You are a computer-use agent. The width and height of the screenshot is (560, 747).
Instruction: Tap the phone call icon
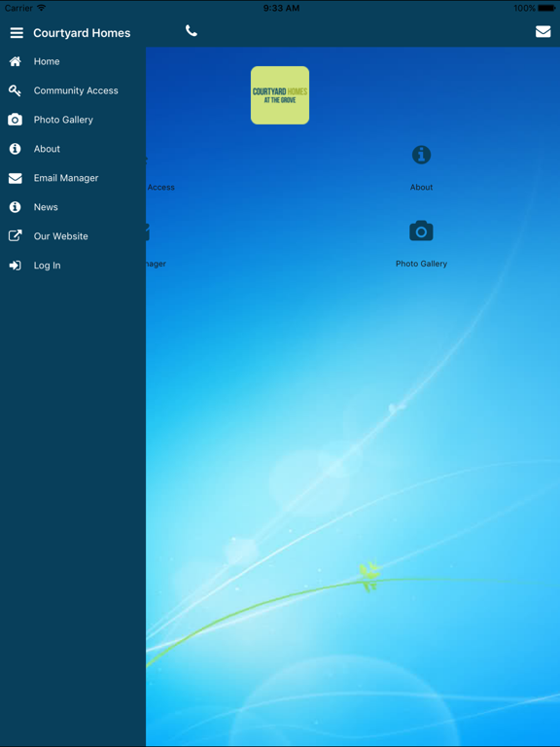click(192, 31)
